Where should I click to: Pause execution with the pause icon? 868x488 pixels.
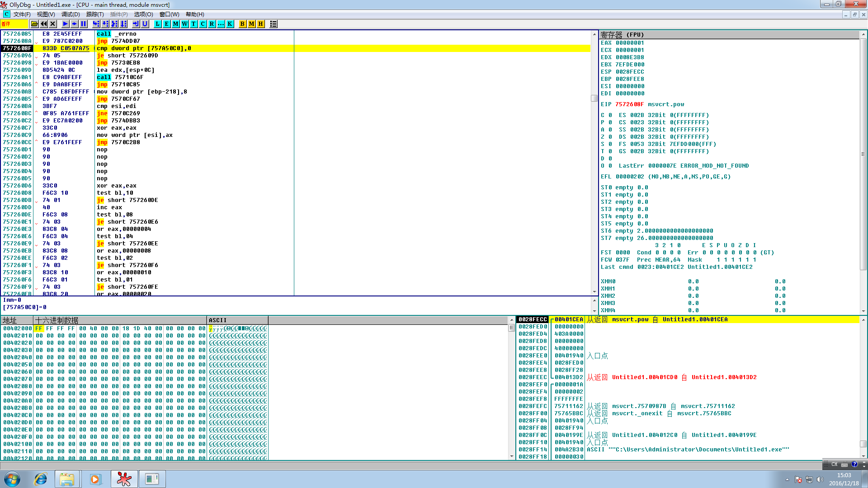[84, 24]
